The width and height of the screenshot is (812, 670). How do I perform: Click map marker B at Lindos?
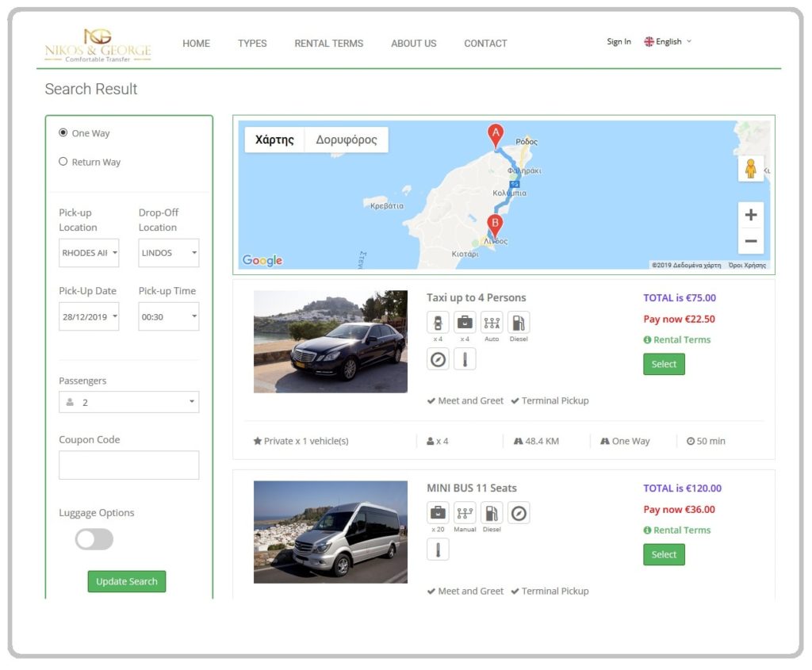coord(495,227)
